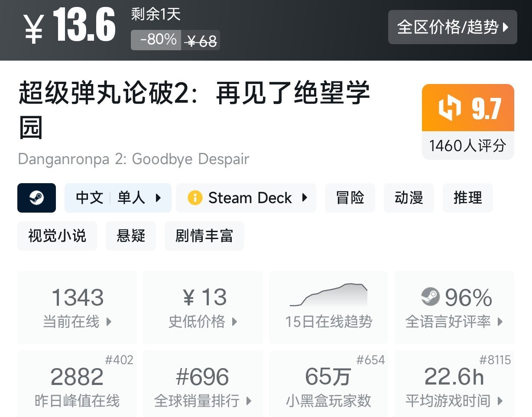Tap the 剧情丰富 tag
Viewport: 532px width, 417px height.
pos(204,236)
